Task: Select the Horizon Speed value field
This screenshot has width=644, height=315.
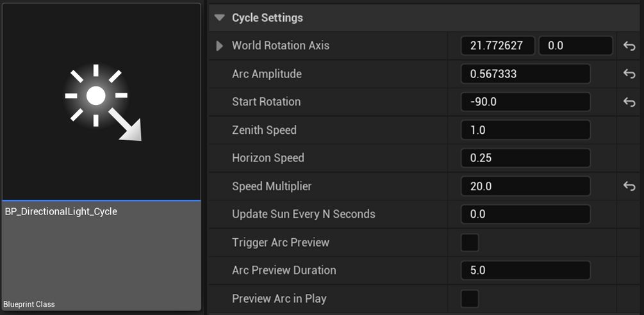Action: click(x=525, y=158)
